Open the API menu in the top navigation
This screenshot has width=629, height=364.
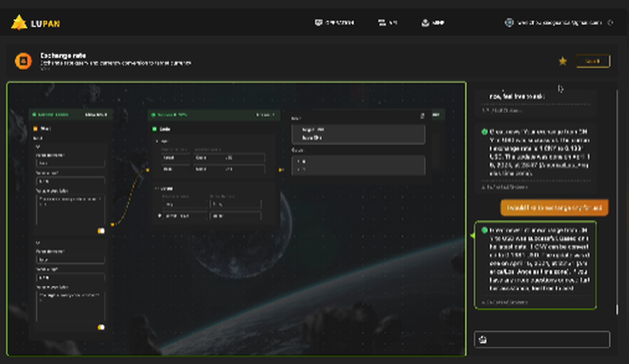click(x=389, y=23)
